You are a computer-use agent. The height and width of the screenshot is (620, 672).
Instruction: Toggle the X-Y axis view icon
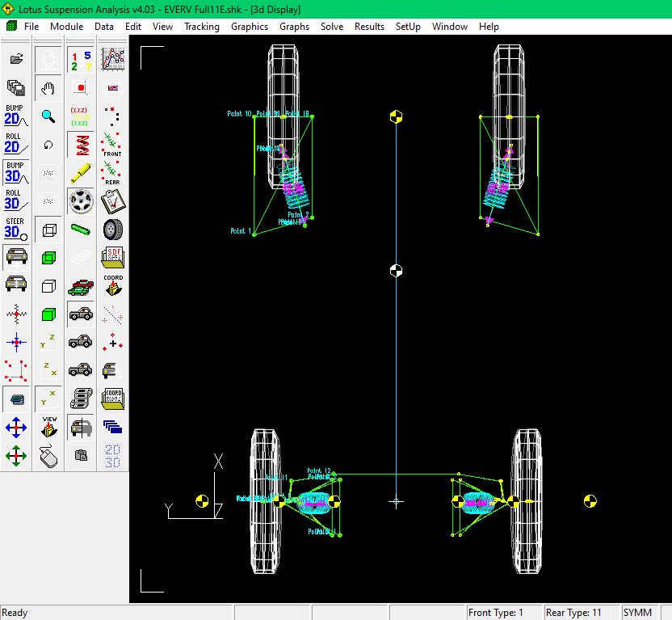(x=48, y=399)
